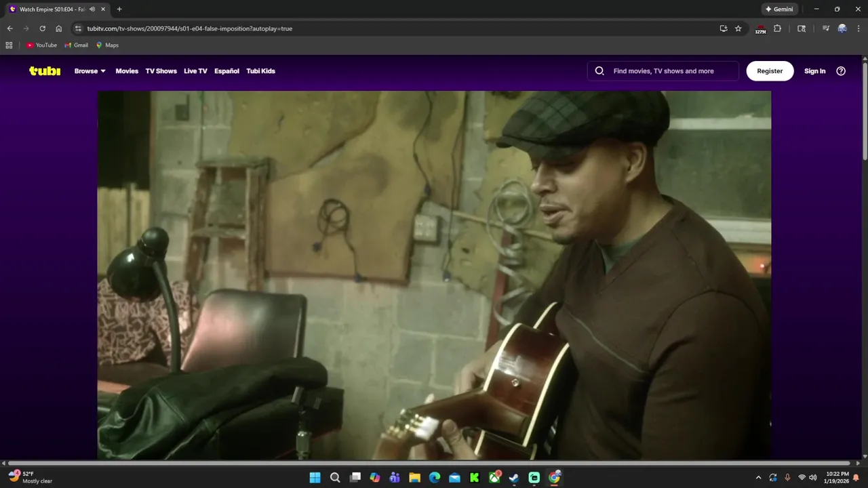Open the media controls icon
The image size is (868, 488).
point(825,28)
